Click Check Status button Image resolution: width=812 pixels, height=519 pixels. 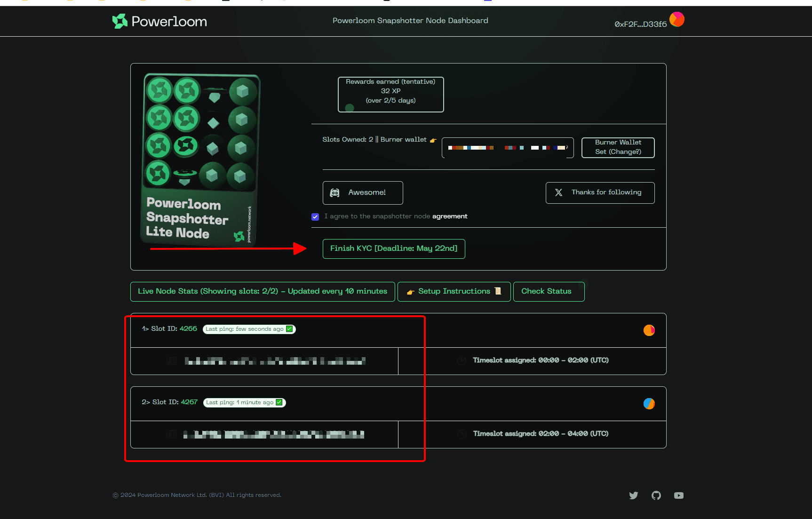point(549,291)
